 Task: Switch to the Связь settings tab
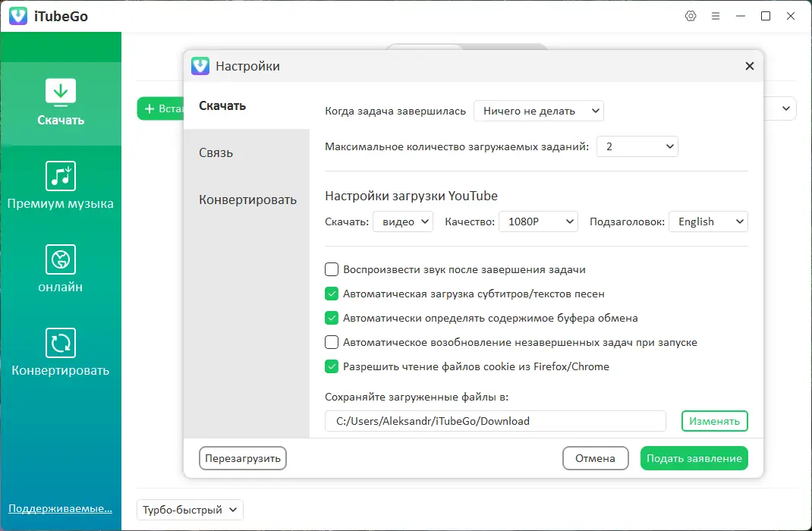click(216, 152)
